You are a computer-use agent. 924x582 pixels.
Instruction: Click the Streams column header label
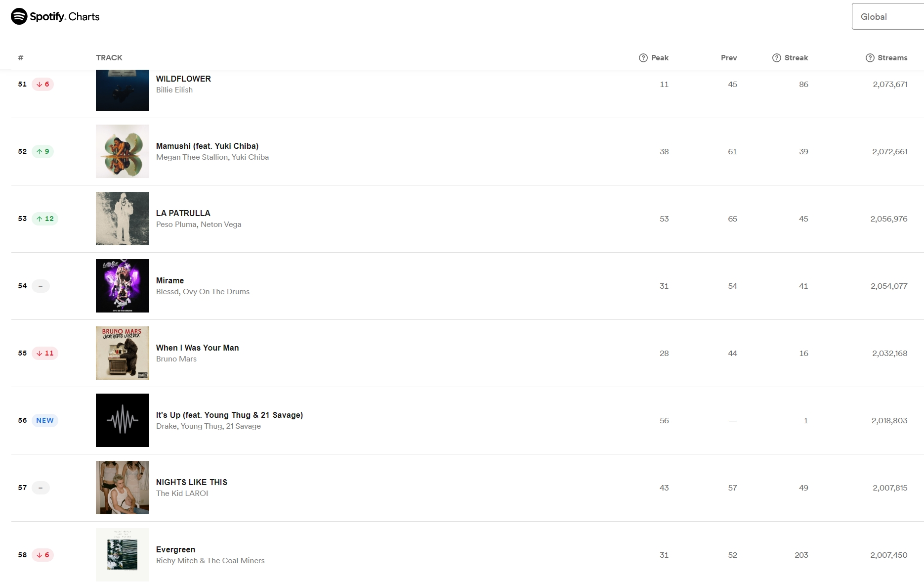point(892,58)
